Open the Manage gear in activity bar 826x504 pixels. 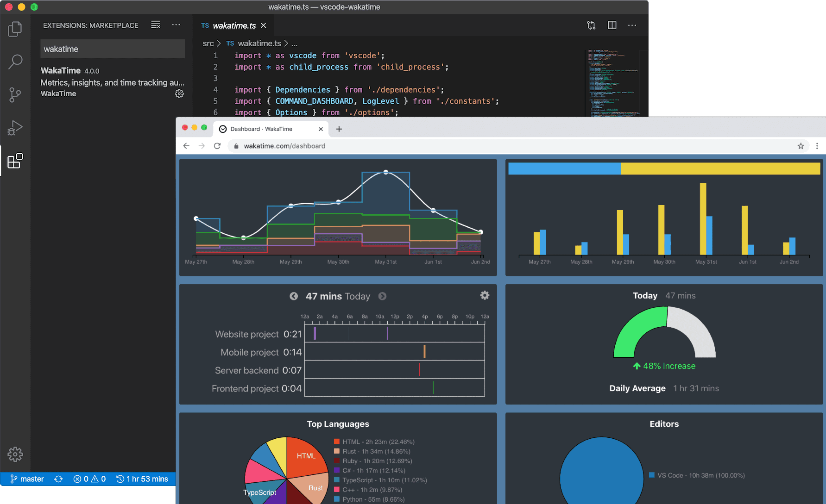15,454
